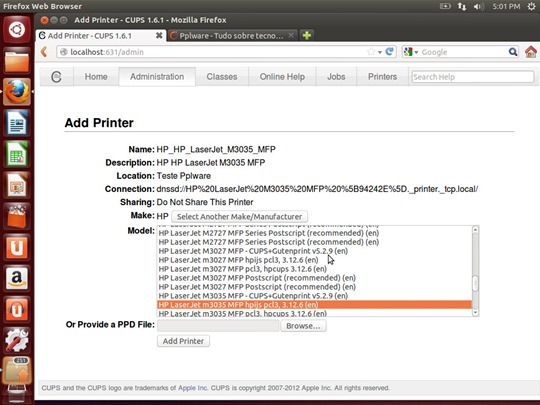This screenshot has width=540, height=405.
Task: Click the model list scrollbar down arrow
Action: (475, 312)
